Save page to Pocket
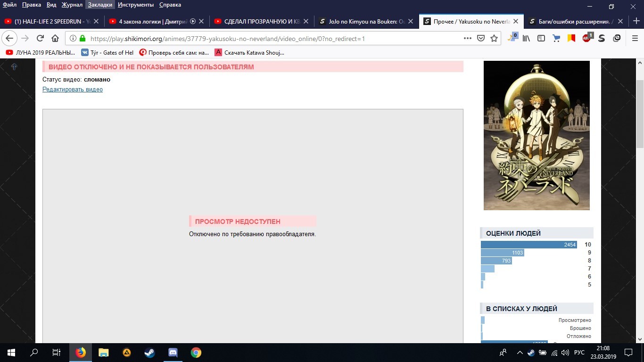 [480, 39]
